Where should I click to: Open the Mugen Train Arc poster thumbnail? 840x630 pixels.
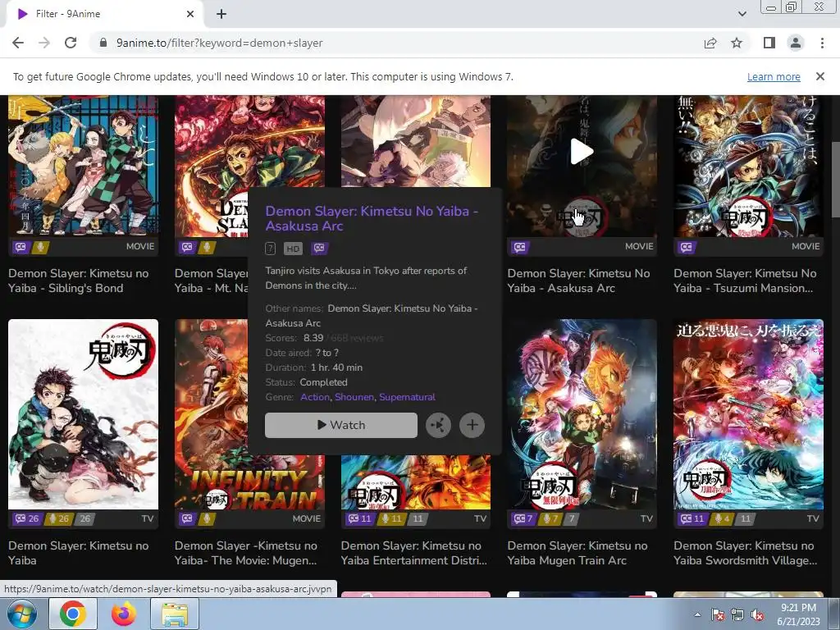[x=582, y=414]
